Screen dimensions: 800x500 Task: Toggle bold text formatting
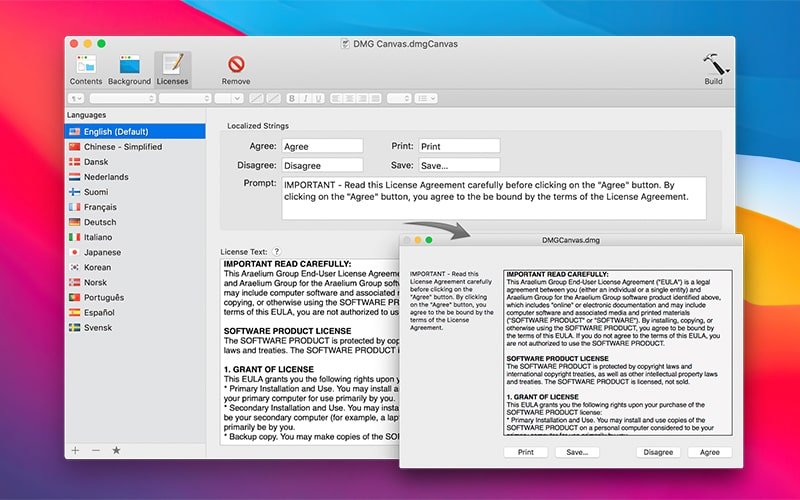point(293,98)
